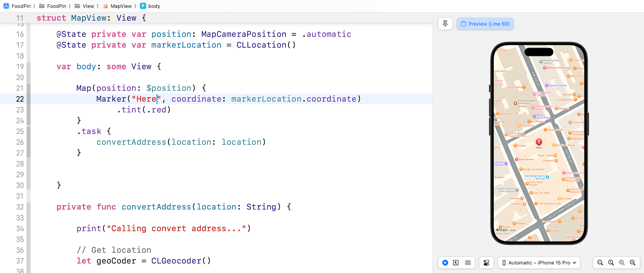
Task: Zoom out the preview canvas
Action: click(600, 263)
